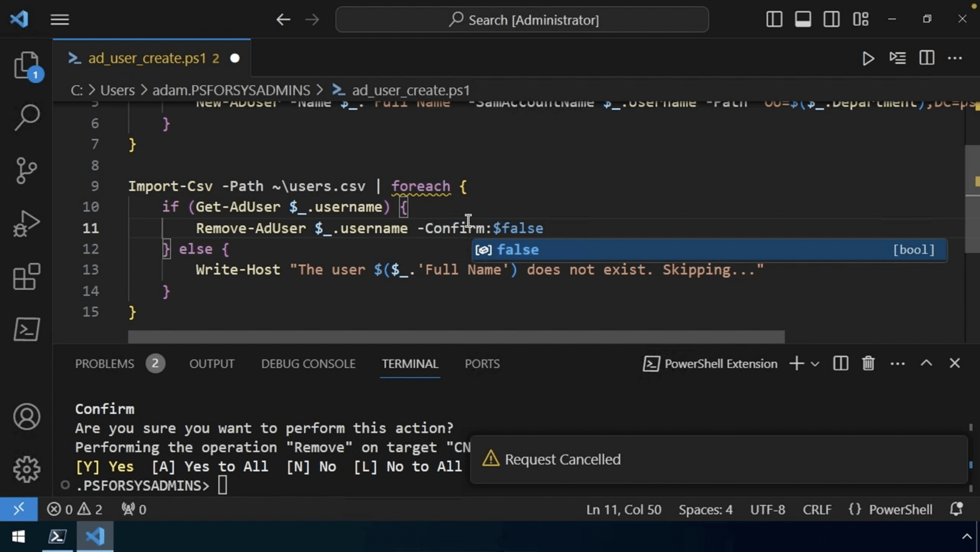The height and width of the screenshot is (552, 980).
Task: Open editor More Actions ellipsis
Action: (x=955, y=58)
